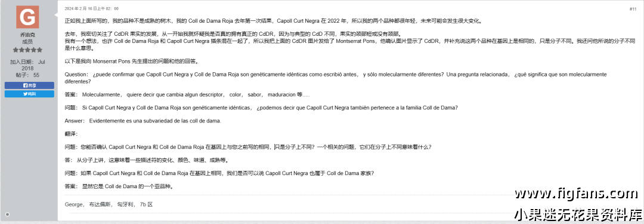This screenshot has width=644, height=224.
Task: Select post count 帖子: 55
Action: [27, 75]
